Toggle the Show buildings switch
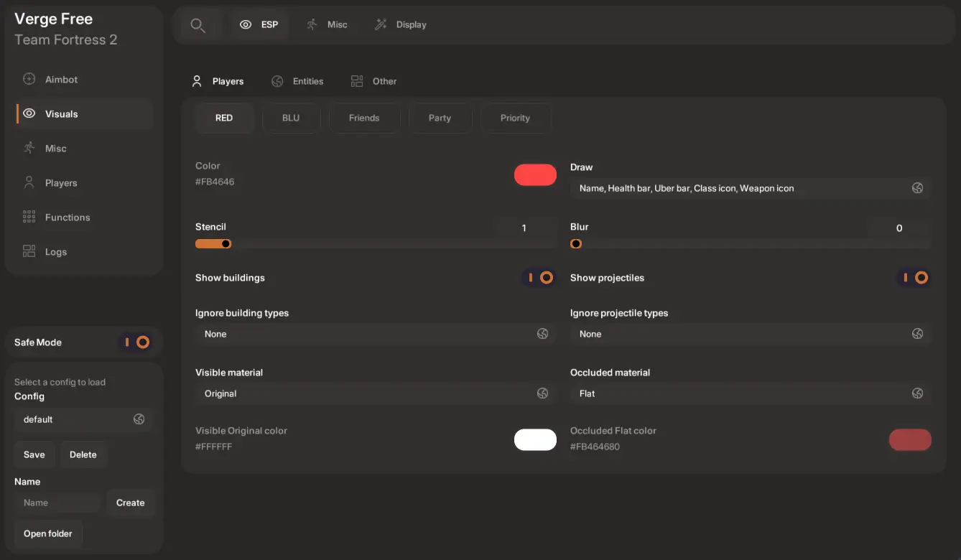961x560 pixels. 539,278
